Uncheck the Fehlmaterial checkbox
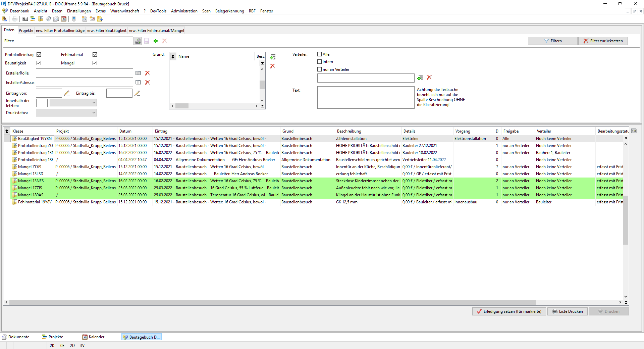 [x=95, y=54]
